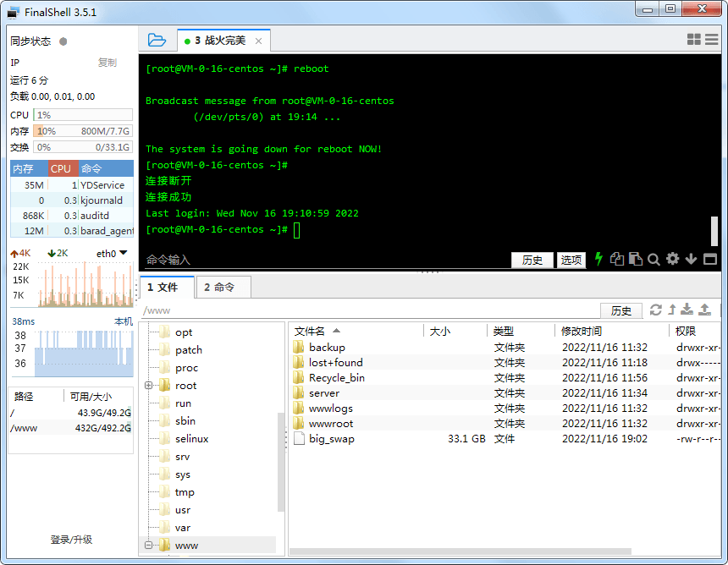Click the terminal copy icon
728x565 pixels.
coord(616,259)
